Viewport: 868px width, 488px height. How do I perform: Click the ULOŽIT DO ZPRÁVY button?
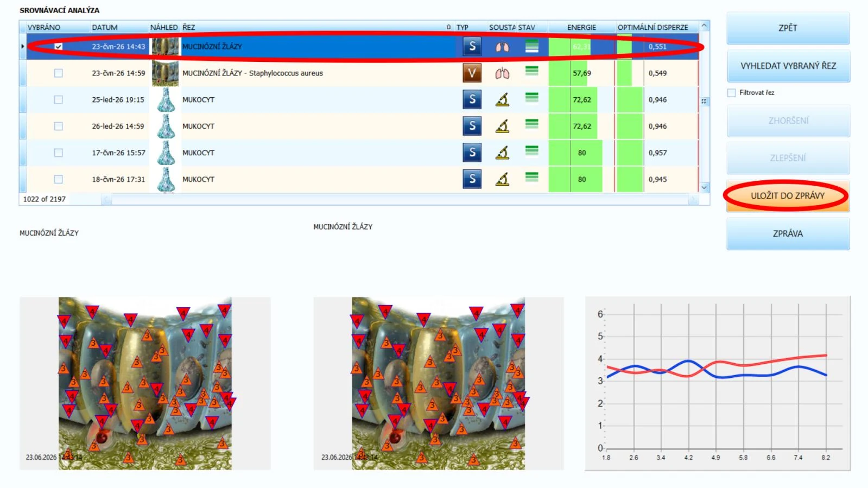pos(788,195)
